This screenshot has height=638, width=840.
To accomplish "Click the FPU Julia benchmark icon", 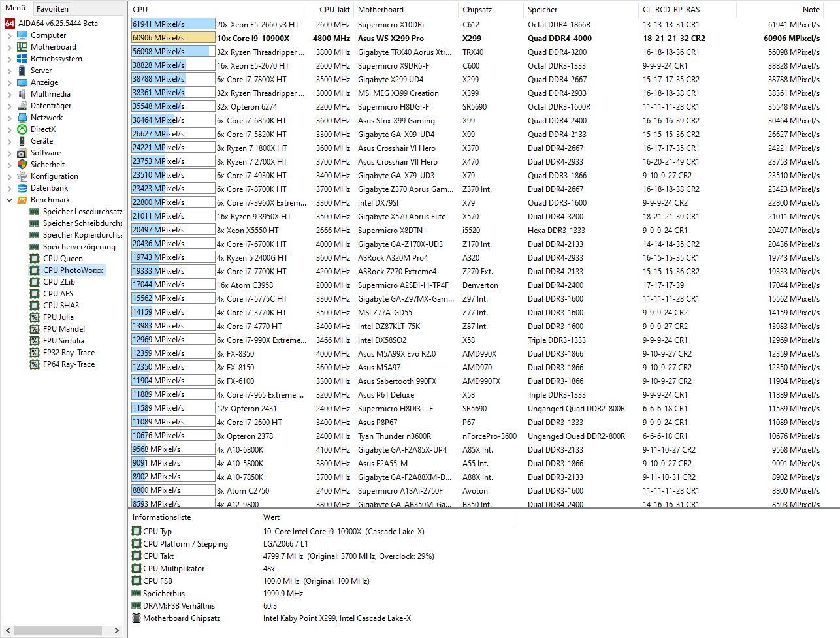I will coord(35,317).
